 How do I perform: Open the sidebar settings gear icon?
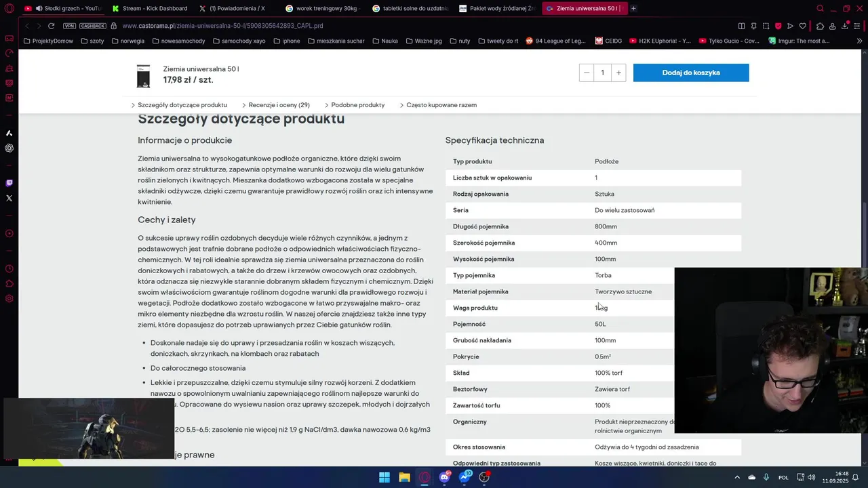click(9, 299)
